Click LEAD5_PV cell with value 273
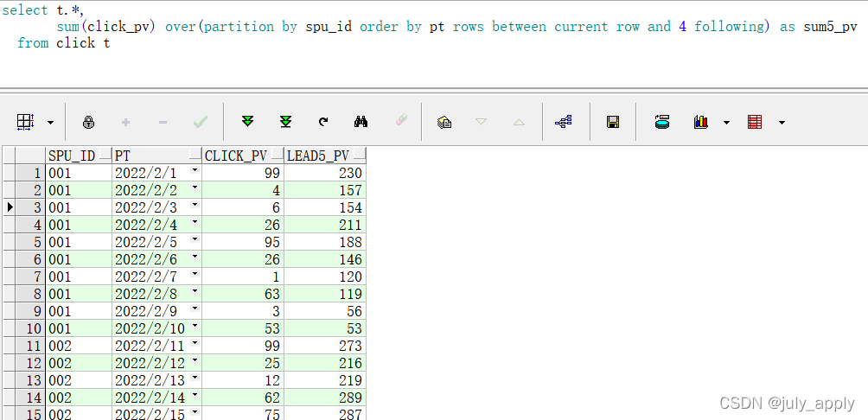868x420 pixels. [325, 346]
